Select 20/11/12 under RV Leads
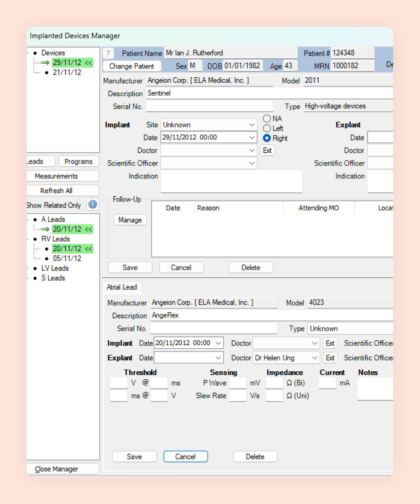420x504 pixels. tap(72, 249)
